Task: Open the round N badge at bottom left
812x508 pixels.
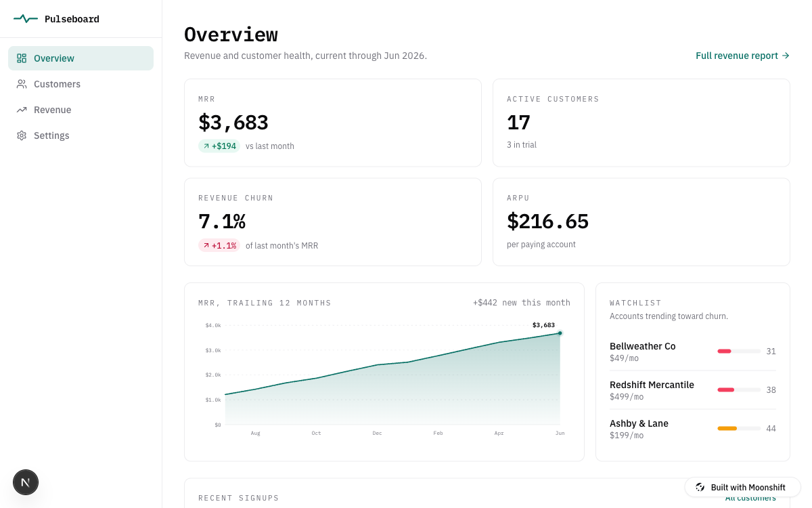Action: [x=26, y=482]
